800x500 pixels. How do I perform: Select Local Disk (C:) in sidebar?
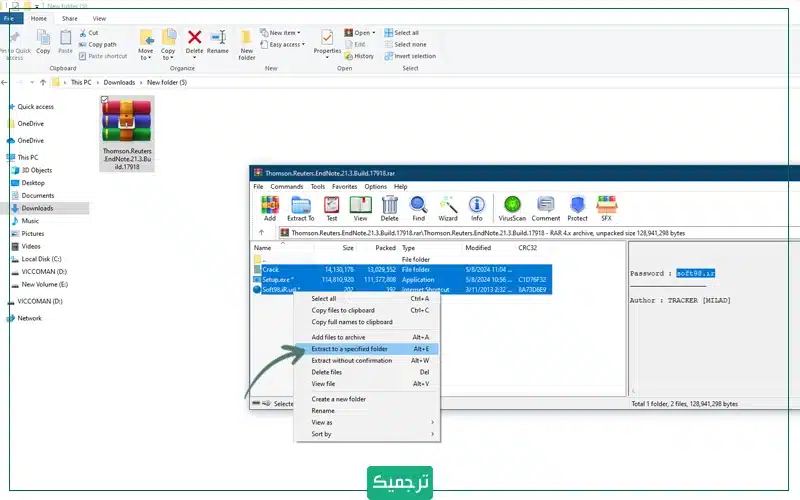[x=41, y=259]
